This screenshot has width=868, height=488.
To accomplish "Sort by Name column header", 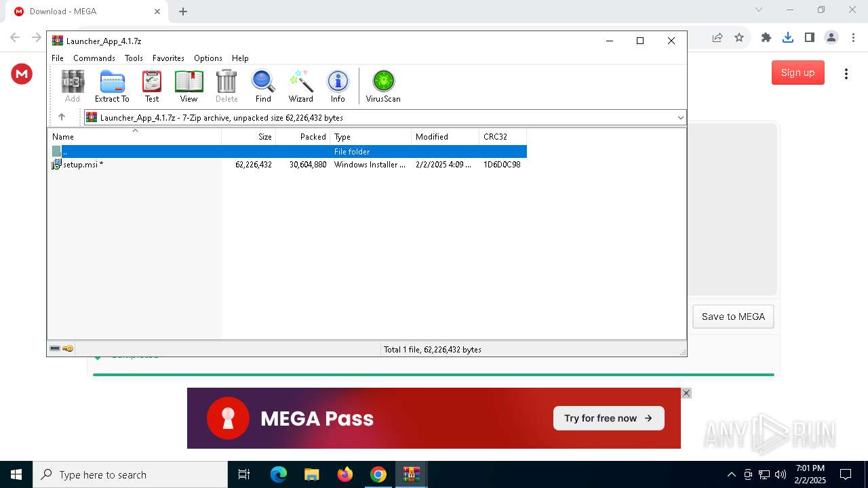I will (134, 136).
